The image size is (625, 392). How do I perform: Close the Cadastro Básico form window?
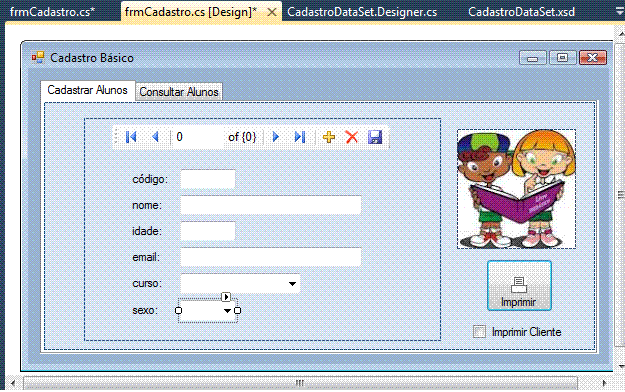coord(593,58)
